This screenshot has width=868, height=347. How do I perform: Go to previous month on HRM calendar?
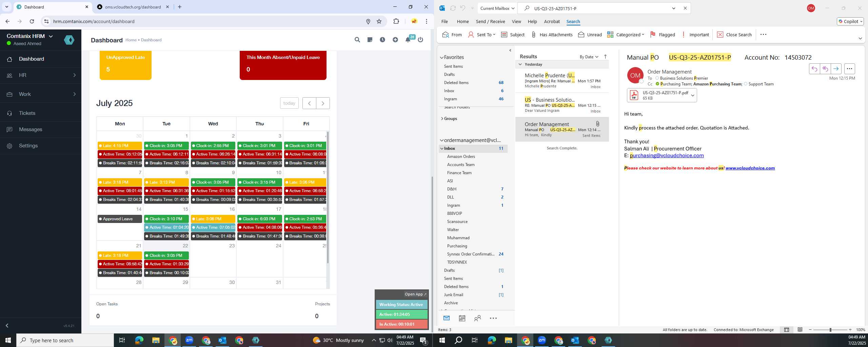click(309, 103)
